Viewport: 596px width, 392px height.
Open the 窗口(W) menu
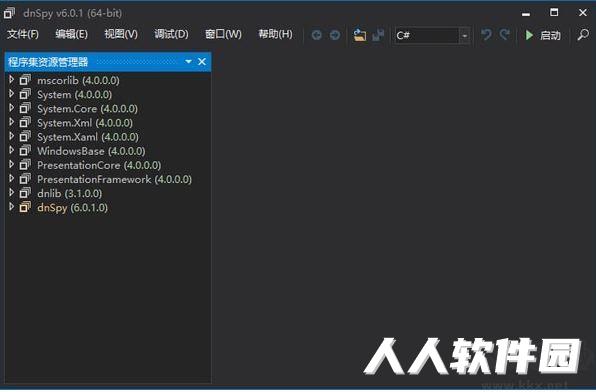(x=223, y=34)
